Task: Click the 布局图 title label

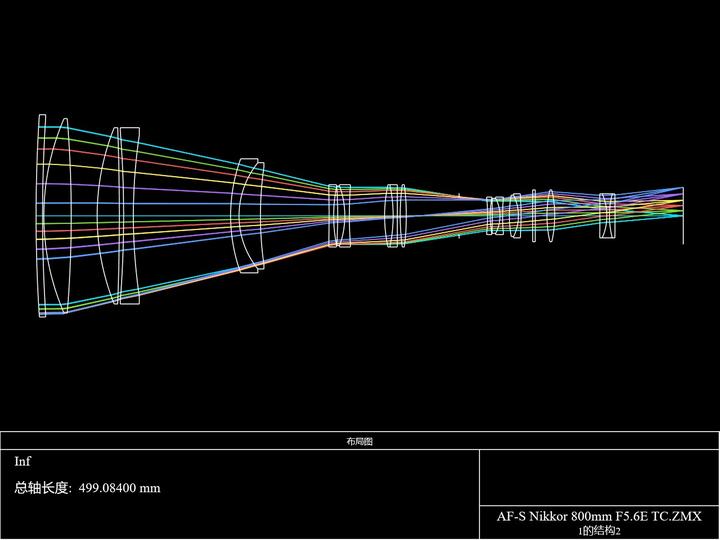Action: pos(360,442)
